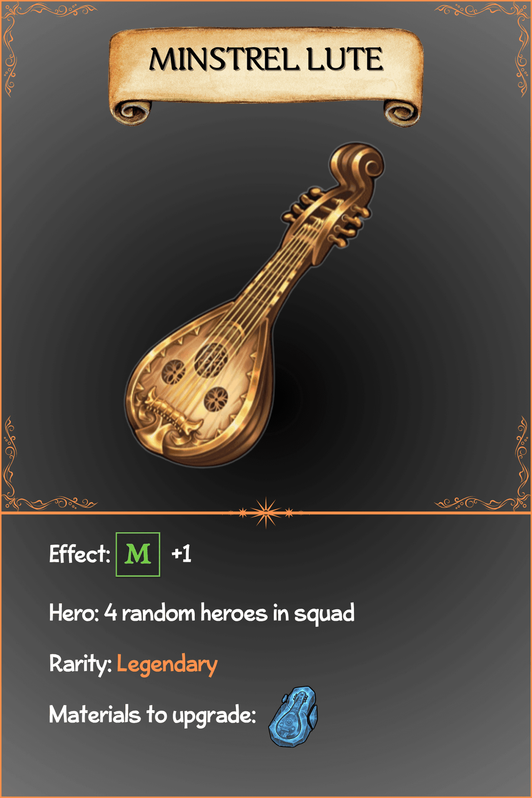Select the blue lute upgrade material icon
Screen dimensions: 532x798
coord(293,717)
